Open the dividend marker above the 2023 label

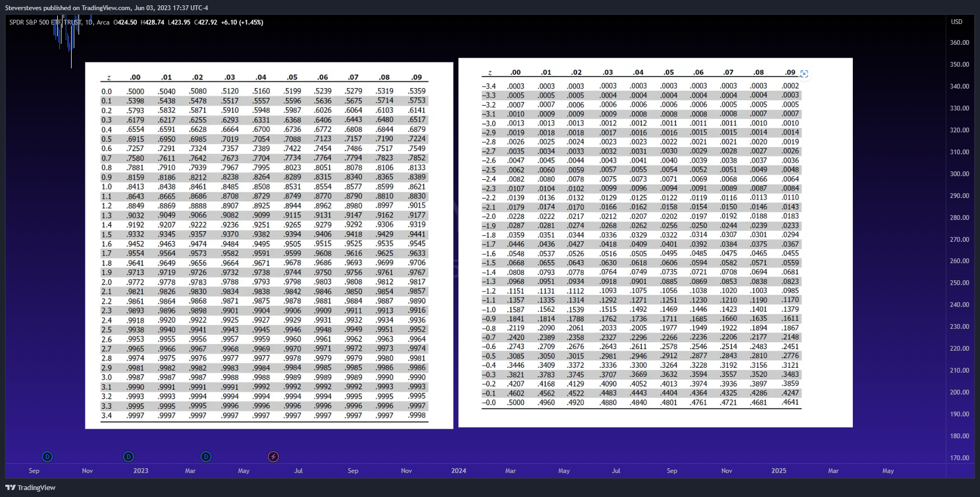[128, 456]
